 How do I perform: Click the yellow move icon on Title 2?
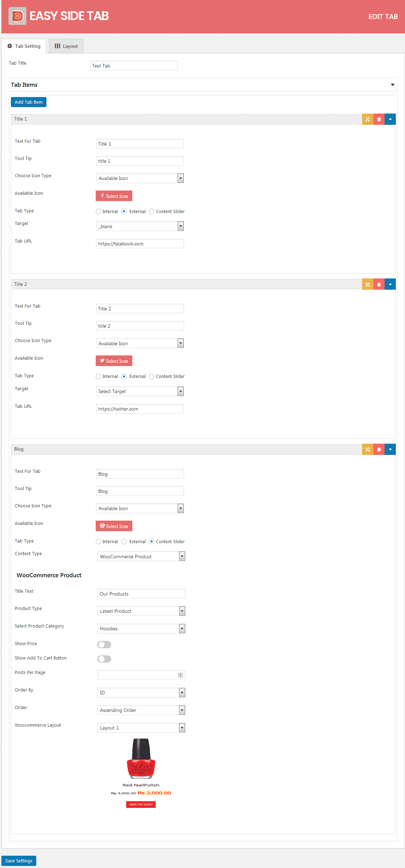pos(367,284)
